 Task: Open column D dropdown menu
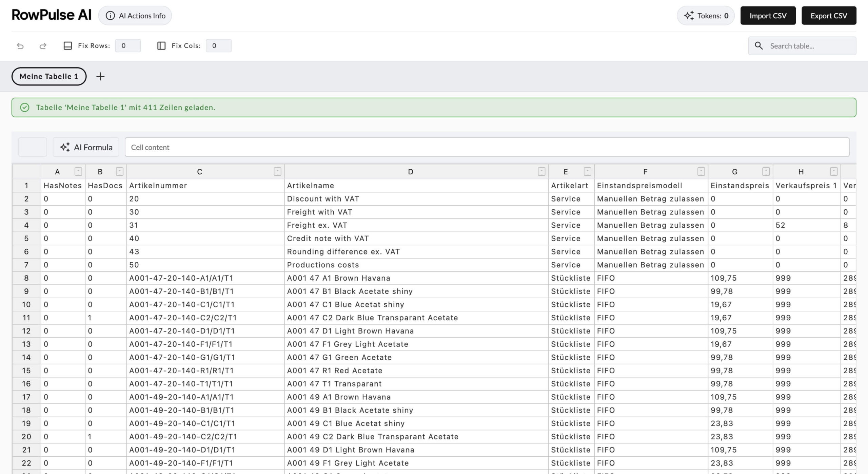coord(541,172)
